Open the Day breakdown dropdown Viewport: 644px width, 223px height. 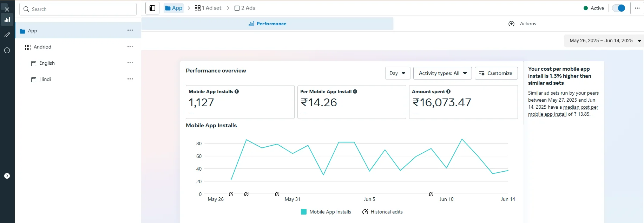(397, 73)
